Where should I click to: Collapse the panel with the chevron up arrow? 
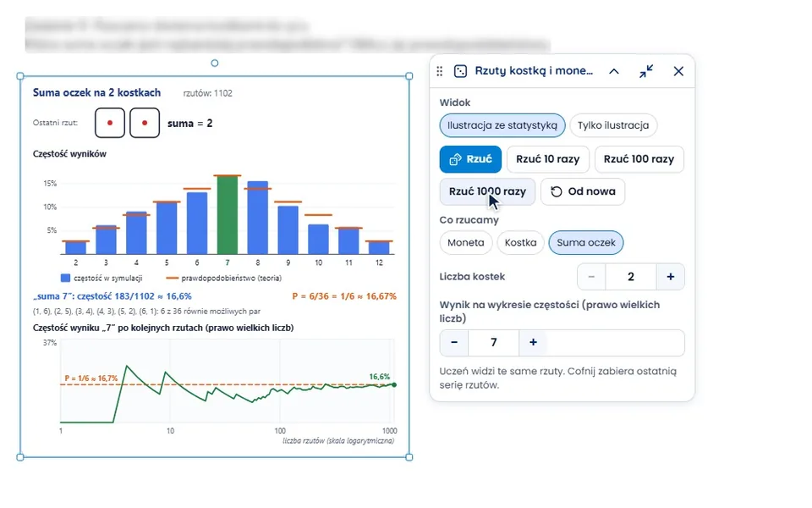(614, 71)
